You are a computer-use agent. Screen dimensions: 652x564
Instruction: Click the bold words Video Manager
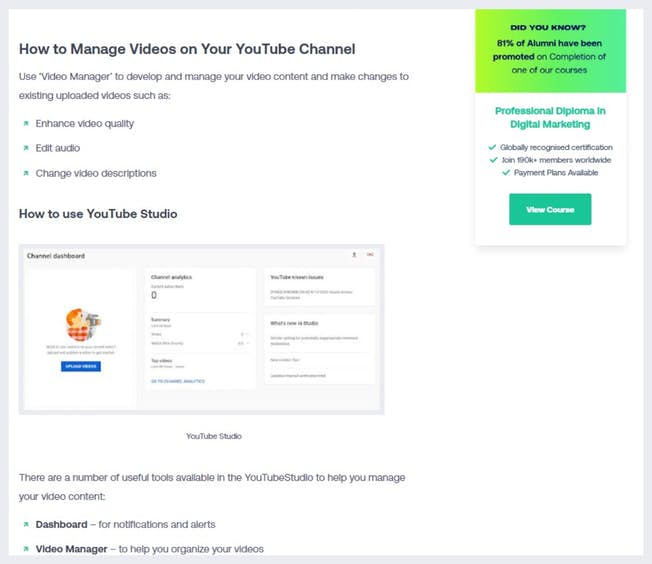[x=72, y=549]
